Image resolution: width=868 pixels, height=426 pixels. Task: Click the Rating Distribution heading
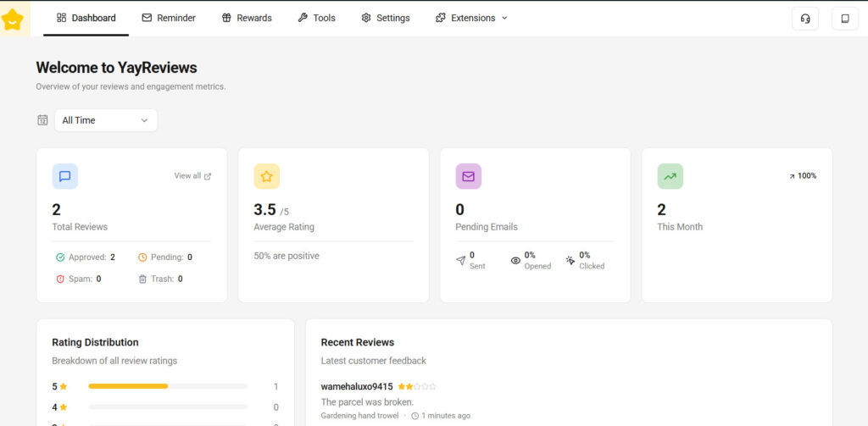95,342
